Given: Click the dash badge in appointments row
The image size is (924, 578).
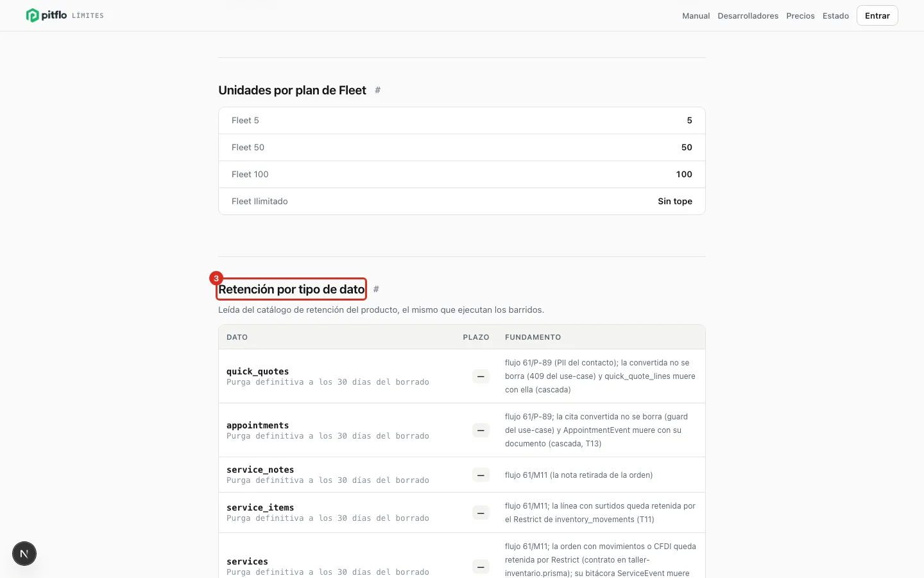Looking at the screenshot, I should click(481, 430).
